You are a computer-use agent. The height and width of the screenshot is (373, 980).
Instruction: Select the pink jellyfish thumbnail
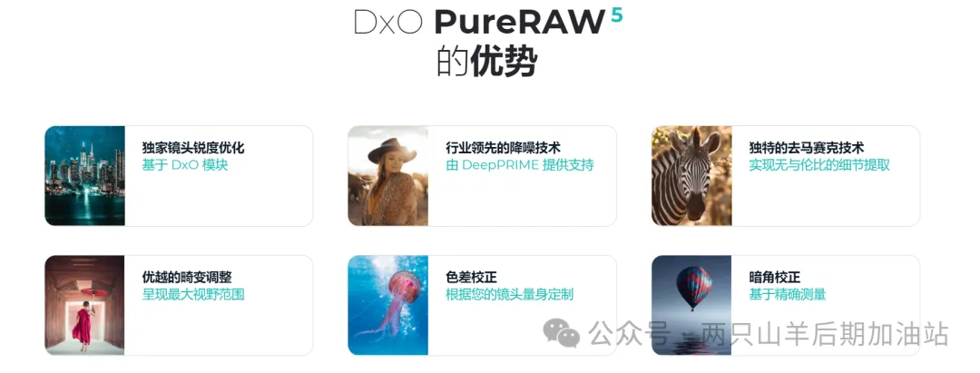(388, 305)
